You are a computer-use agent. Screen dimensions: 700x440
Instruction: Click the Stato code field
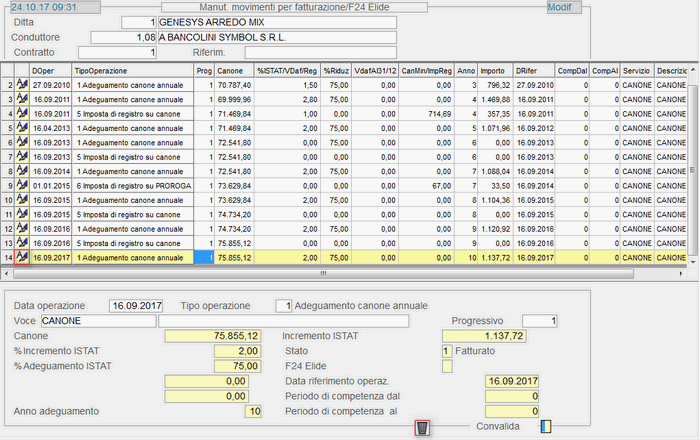[x=447, y=351]
